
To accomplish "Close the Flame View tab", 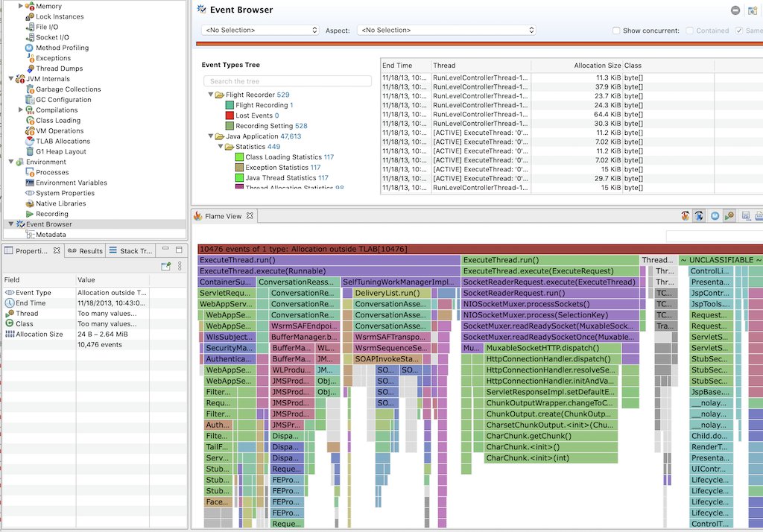I will click(x=250, y=215).
